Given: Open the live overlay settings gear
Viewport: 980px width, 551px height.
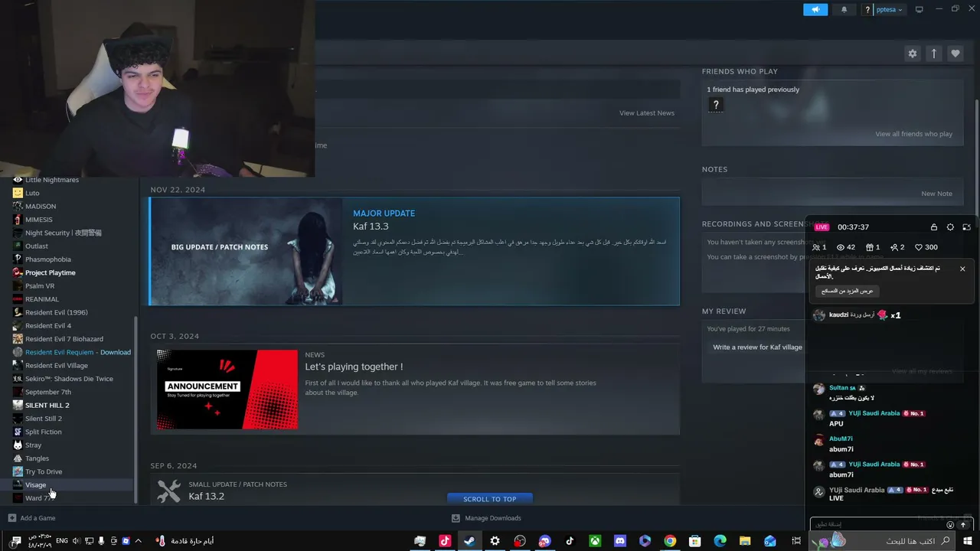Looking at the screenshot, I should point(950,227).
